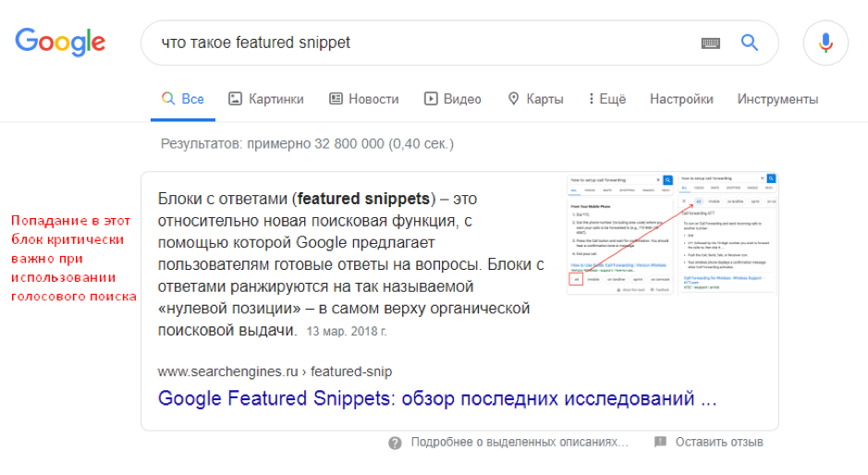
Task: Switch to the Карты tab
Action: coord(535,99)
